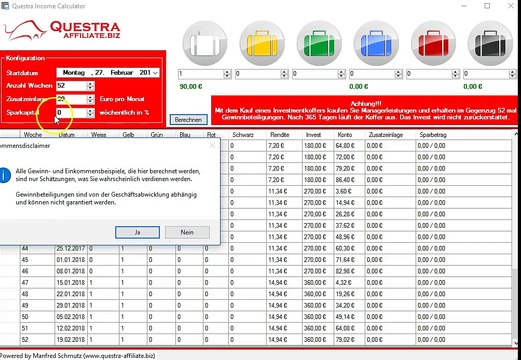Click the Invest column header

(313, 135)
